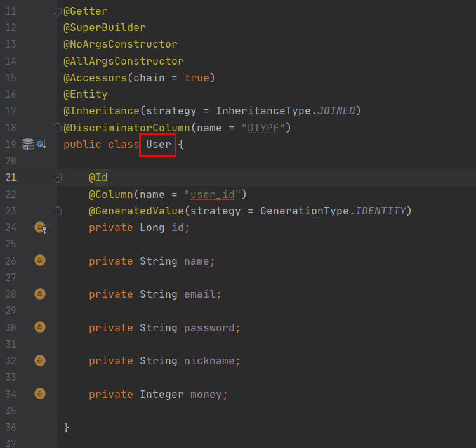Collapse the class annotations fold marker at @Getter
476x448 pixels.
(58, 12)
